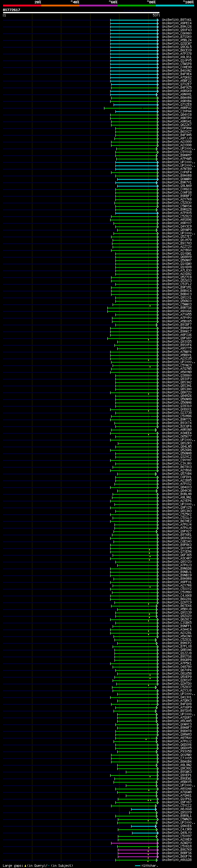Select the UniRef100_A9RGK9 label
The image size is (197, 868).
pos(177,91)
